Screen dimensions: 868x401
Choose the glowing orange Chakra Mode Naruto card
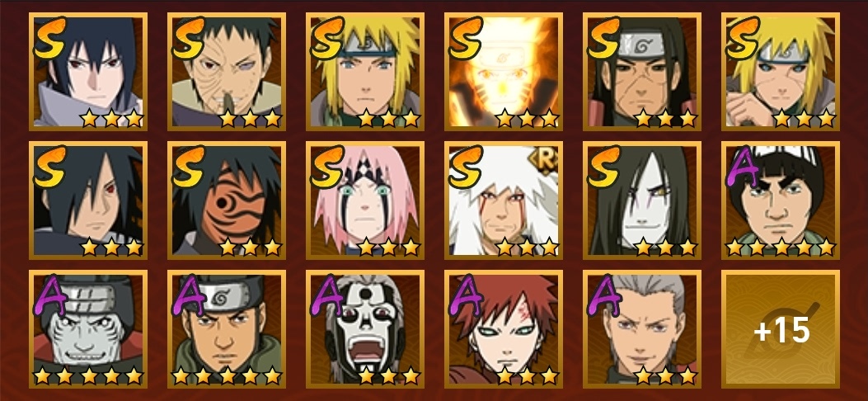pos(503,72)
